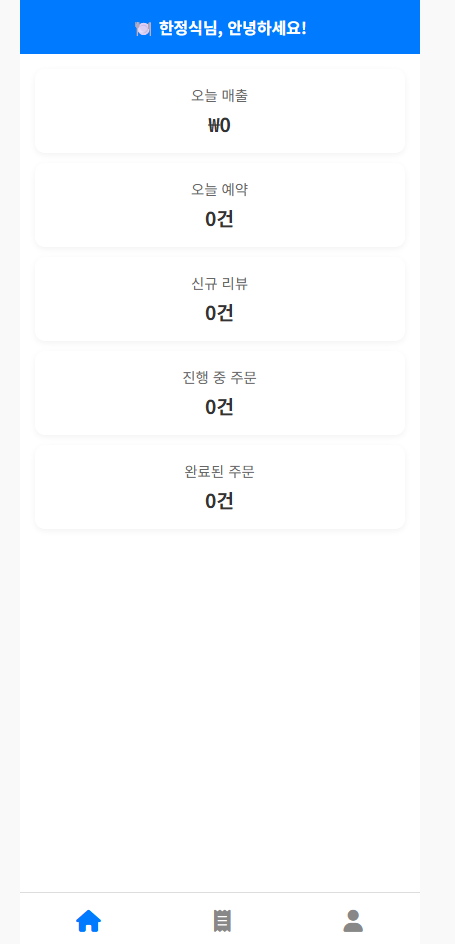Click the 0건 count under 완료된 주문
This screenshot has height=944, width=455.
(x=220, y=501)
